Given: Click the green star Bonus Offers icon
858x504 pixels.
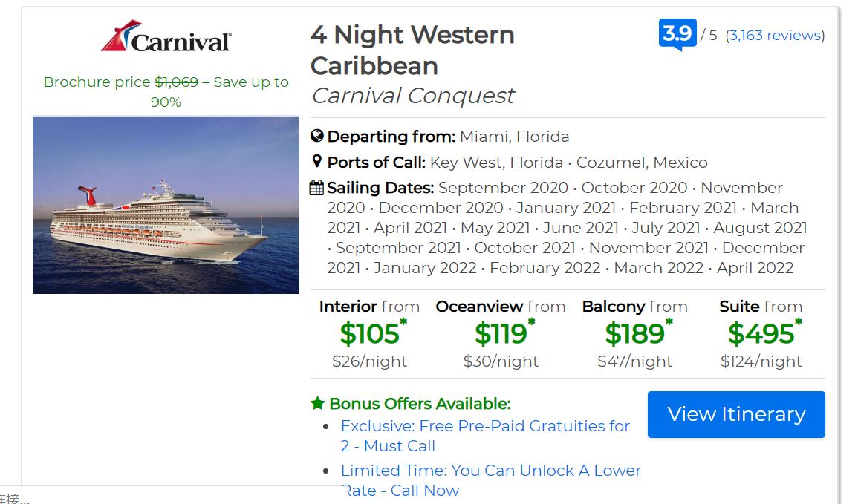Looking at the screenshot, I should tap(317, 403).
